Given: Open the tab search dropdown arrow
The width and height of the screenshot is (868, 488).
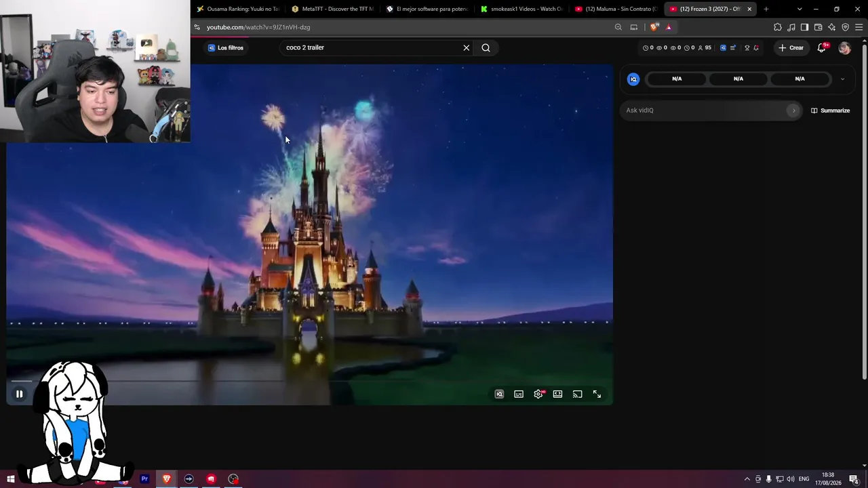Looking at the screenshot, I should coord(800,9).
